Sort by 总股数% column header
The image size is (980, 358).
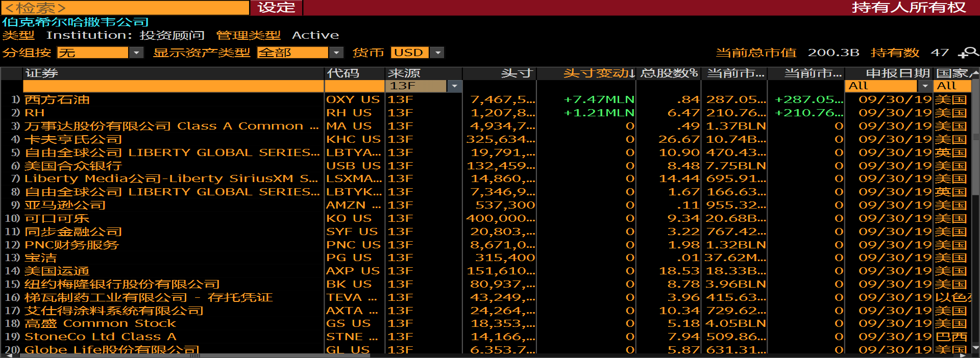click(669, 73)
